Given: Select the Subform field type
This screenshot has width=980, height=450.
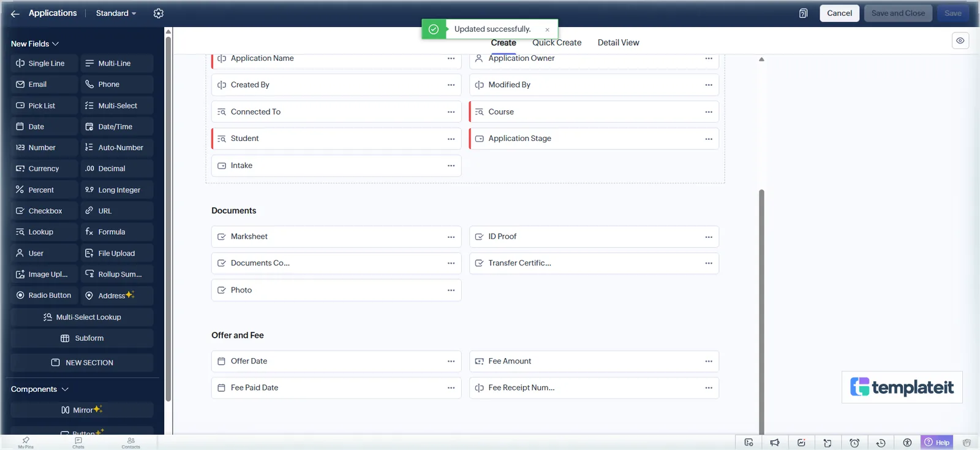Looking at the screenshot, I should 82,338.
